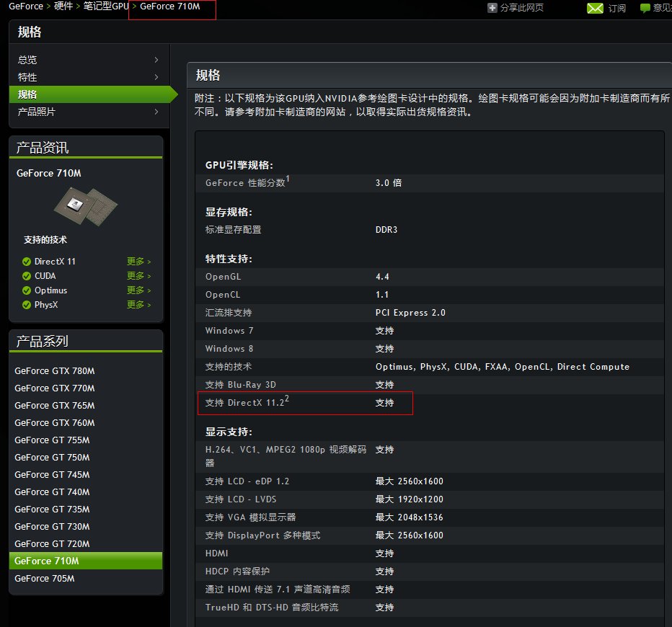Click the 最大 1920x1200 LVDS value
Screen dimensions: 672x627
(410, 499)
